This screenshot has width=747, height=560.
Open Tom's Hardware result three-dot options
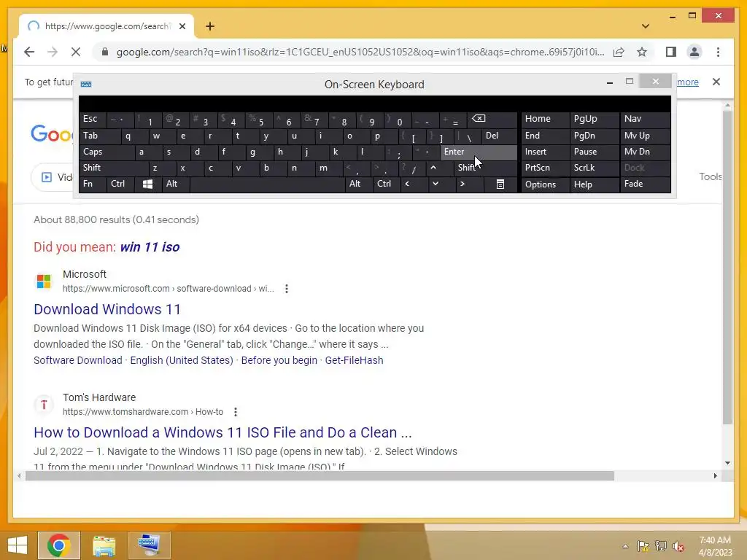tap(236, 412)
